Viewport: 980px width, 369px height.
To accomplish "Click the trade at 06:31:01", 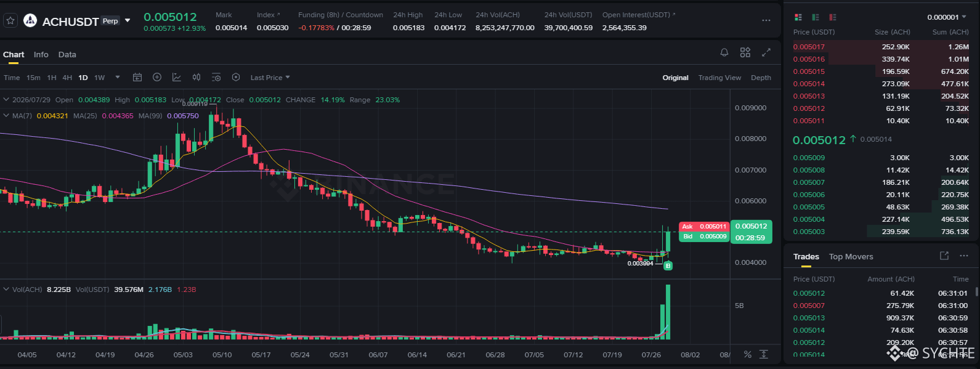I will [881, 293].
